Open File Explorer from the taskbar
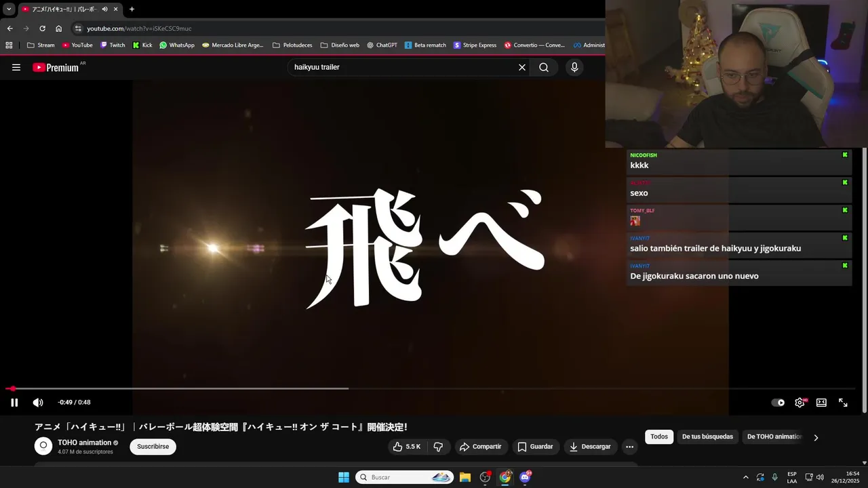The height and width of the screenshot is (488, 868). tap(465, 477)
